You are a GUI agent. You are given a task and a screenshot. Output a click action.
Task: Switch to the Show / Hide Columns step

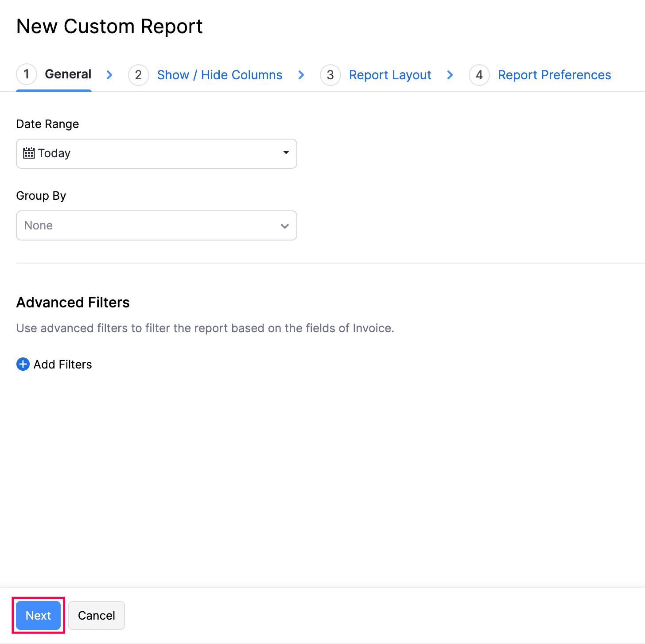pos(219,75)
